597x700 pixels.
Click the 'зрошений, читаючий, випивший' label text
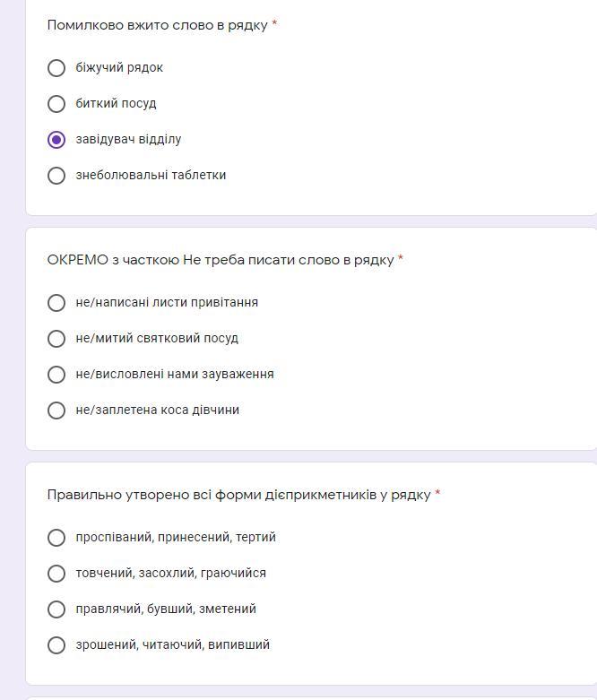[173, 645]
